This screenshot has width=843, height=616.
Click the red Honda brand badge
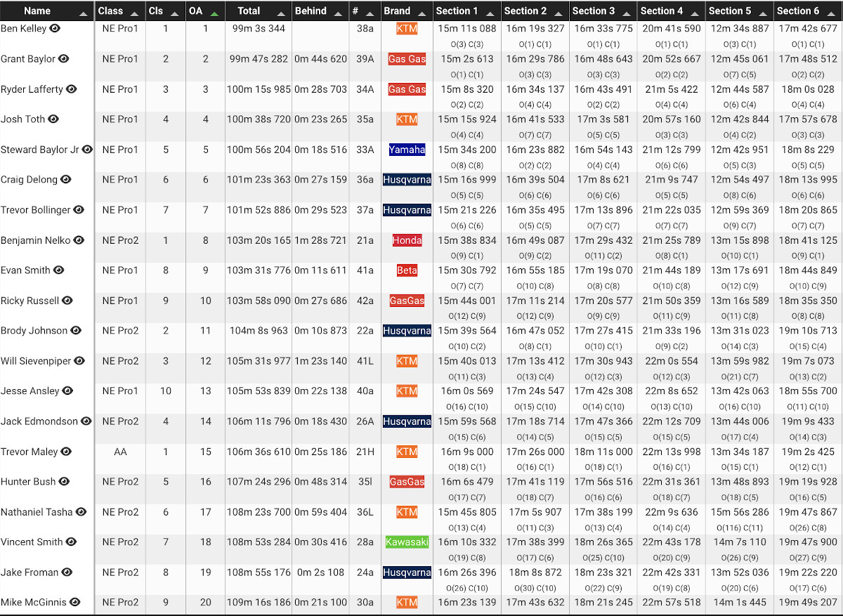tap(407, 240)
